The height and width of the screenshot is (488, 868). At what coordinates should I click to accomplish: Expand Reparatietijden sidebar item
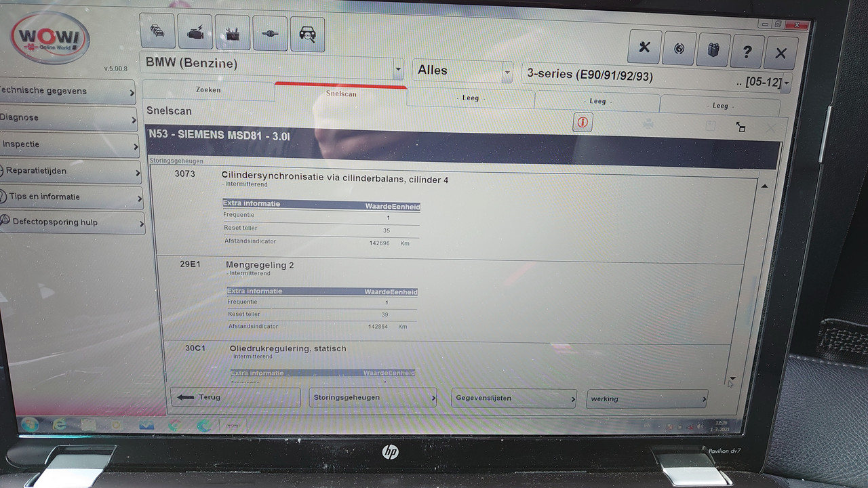(71, 171)
